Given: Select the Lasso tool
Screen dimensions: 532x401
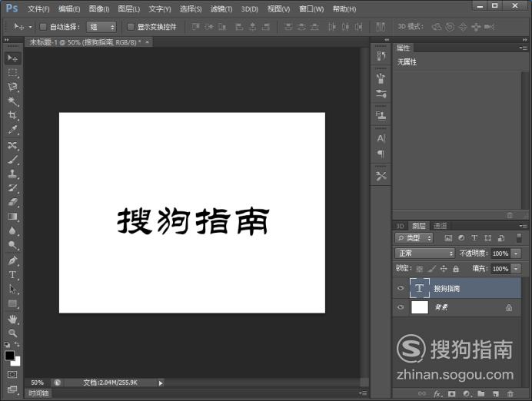Looking at the screenshot, I should coord(12,87).
